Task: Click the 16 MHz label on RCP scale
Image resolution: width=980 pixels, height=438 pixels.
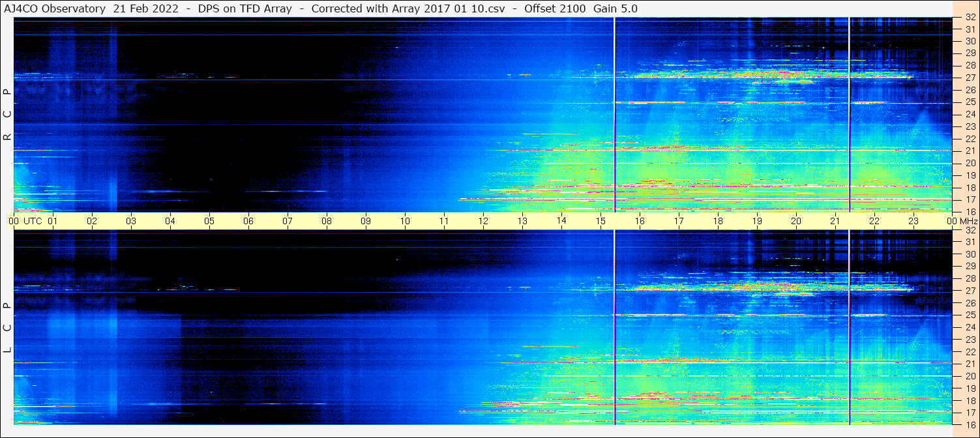Action: 970,212
